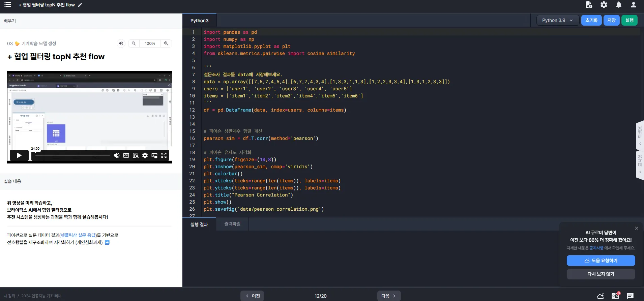Follow the 공지사항 link in popup
The image size is (644, 301).
point(596,248)
